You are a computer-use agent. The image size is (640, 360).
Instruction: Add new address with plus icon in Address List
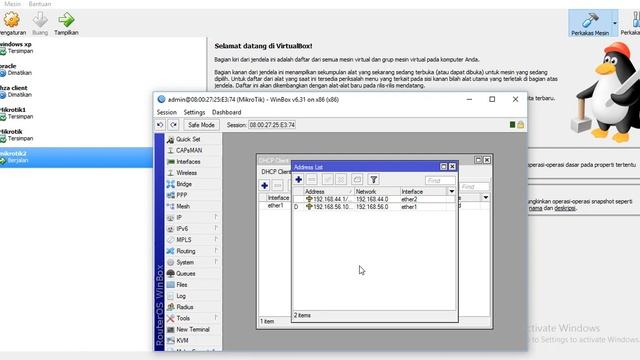click(299, 180)
